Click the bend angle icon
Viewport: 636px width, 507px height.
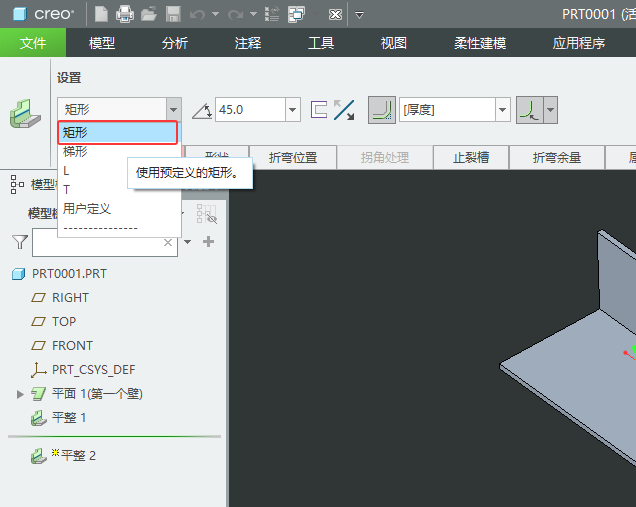point(202,110)
